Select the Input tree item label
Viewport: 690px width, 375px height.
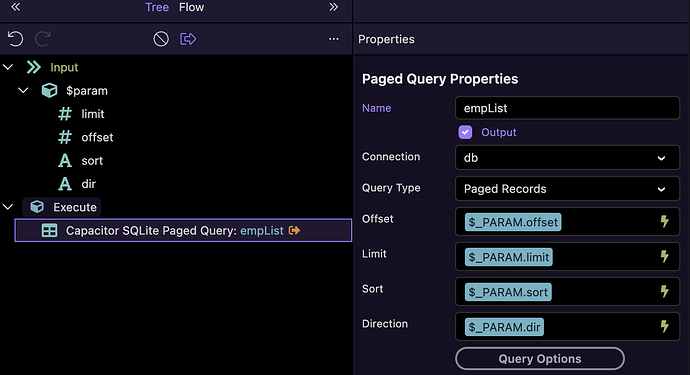coord(64,67)
